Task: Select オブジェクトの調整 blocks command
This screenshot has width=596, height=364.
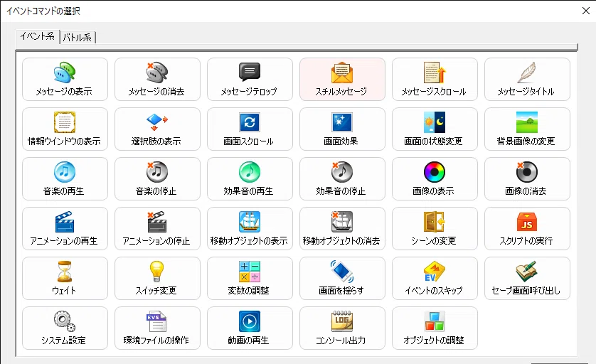Action: tap(435, 328)
